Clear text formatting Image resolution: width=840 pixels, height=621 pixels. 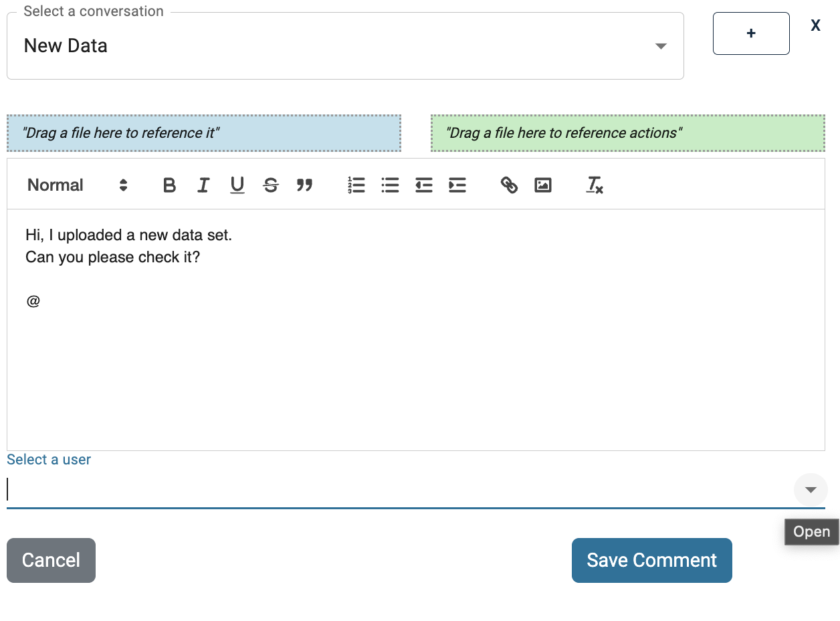point(595,185)
